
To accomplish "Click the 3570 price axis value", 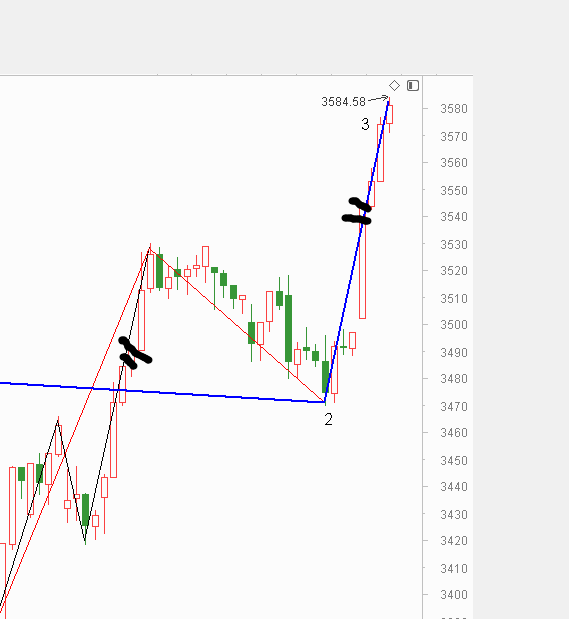I will tap(454, 137).
